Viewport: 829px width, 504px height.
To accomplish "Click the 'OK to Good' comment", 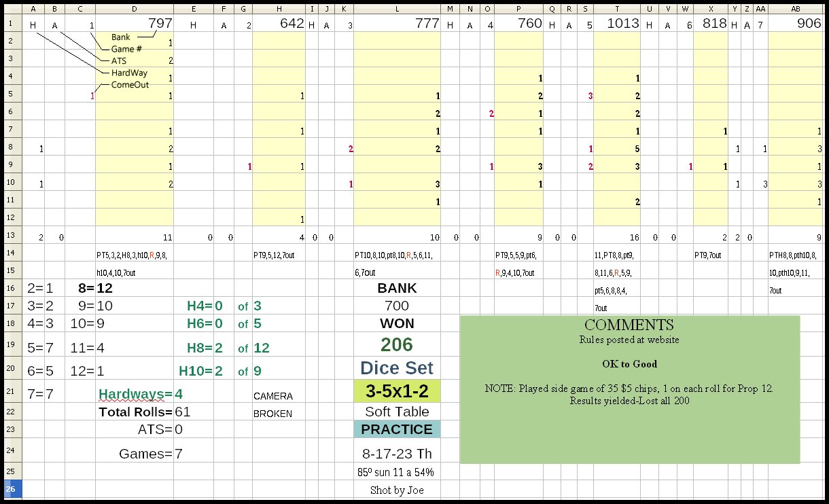I will 629,364.
